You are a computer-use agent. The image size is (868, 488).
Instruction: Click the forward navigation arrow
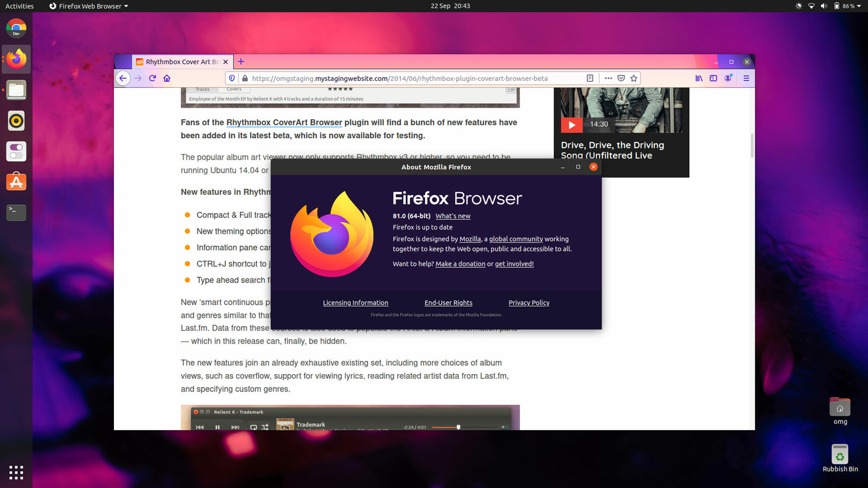point(138,78)
